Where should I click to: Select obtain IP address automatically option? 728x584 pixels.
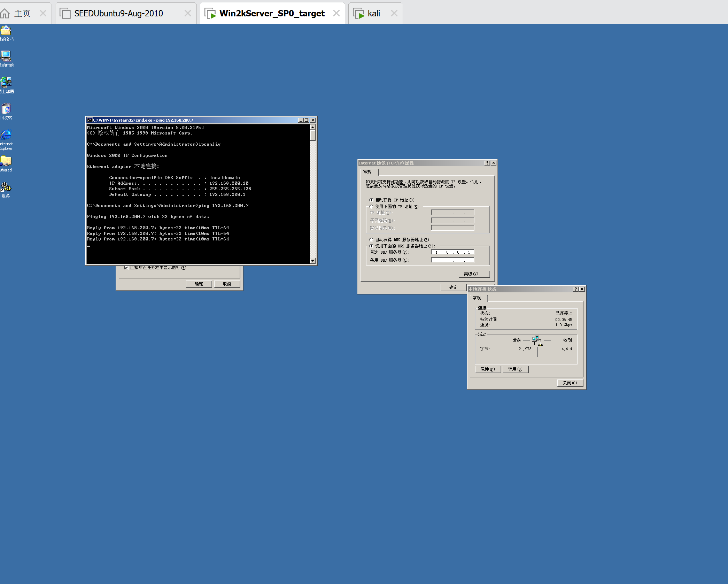[371, 200]
